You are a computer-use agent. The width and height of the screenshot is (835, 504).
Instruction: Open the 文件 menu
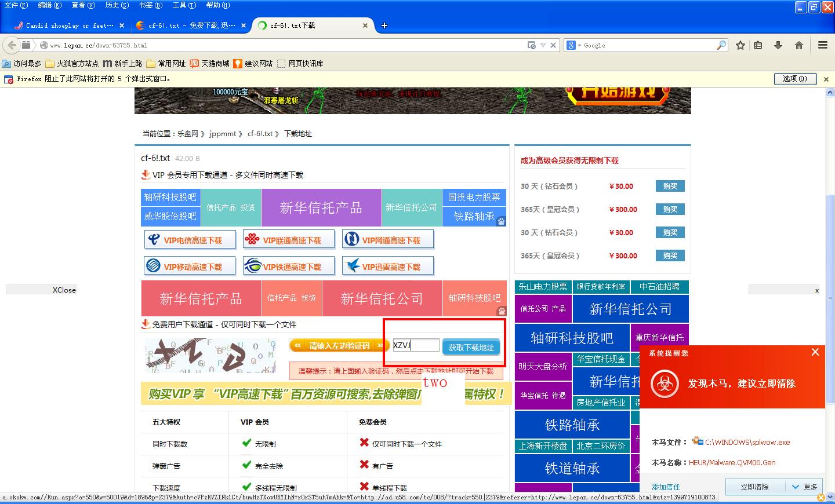click(x=16, y=5)
